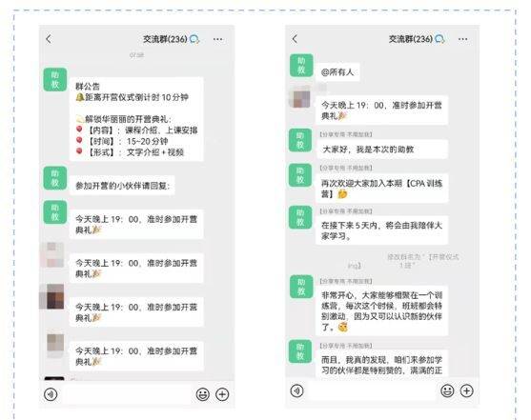This screenshot has width=531, height=420.
Task: Tap the back arrow in left chat
Action: [49, 39]
